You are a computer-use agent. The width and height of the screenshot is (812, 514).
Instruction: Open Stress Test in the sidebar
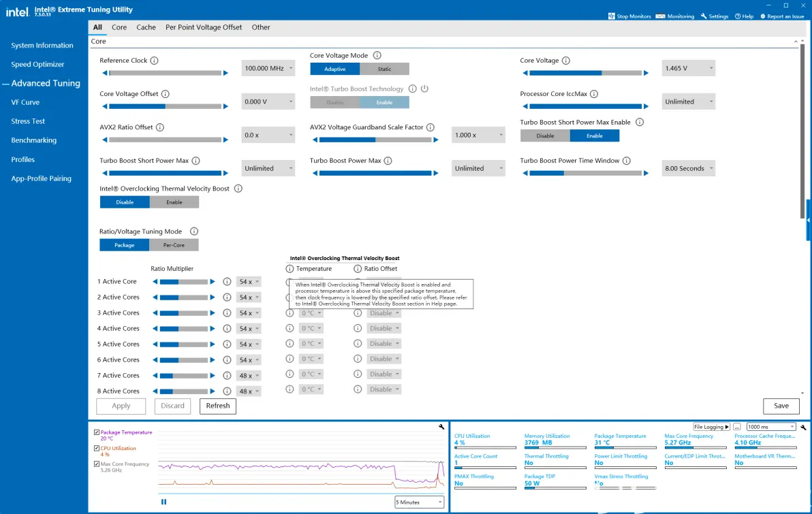(x=28, y=121)
